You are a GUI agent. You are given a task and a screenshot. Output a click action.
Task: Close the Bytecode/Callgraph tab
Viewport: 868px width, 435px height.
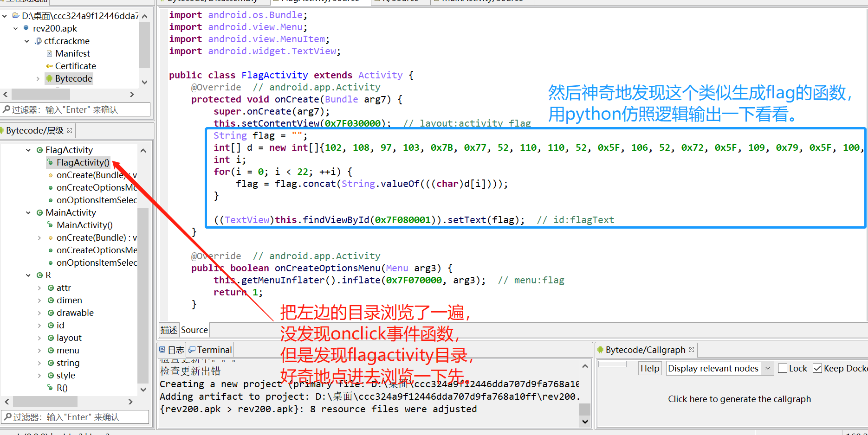(692, 350)
